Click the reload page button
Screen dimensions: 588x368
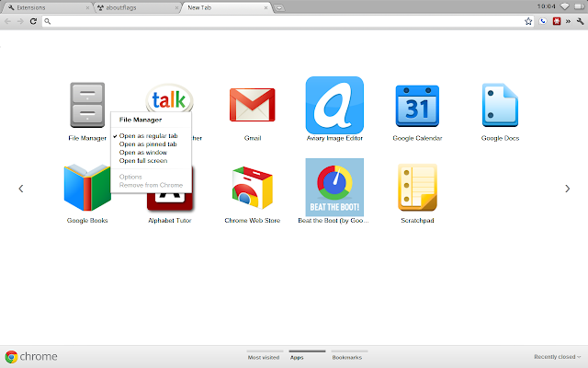(x=33, y=21)
